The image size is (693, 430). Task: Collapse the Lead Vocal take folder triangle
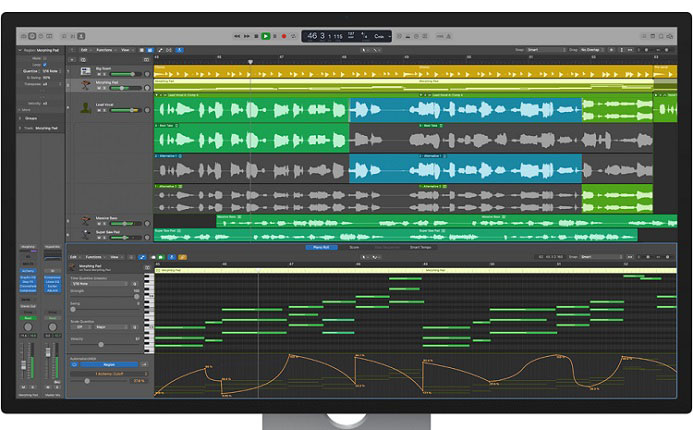click(x=156, y=95)
